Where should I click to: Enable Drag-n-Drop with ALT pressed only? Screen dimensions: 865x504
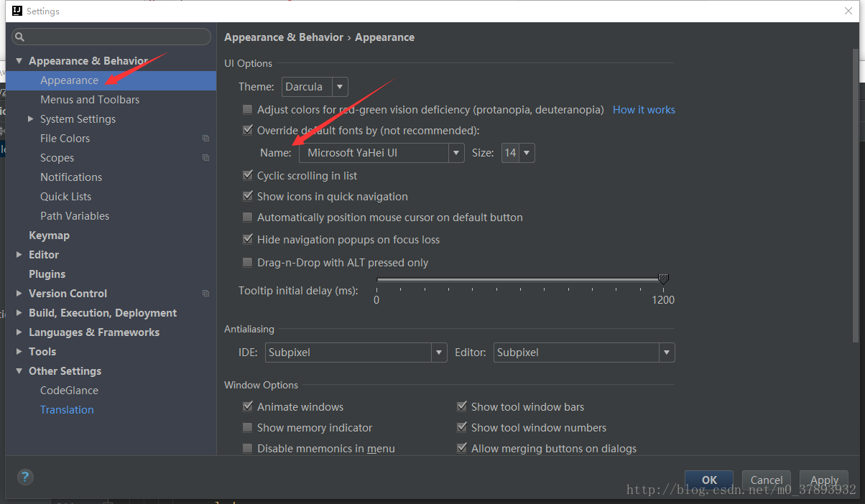(x=247, y=263)
